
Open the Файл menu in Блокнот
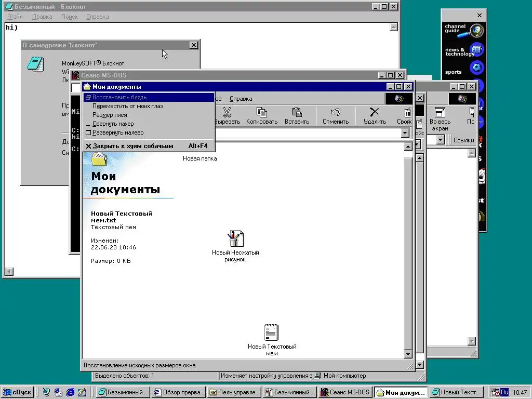(15, 17)
